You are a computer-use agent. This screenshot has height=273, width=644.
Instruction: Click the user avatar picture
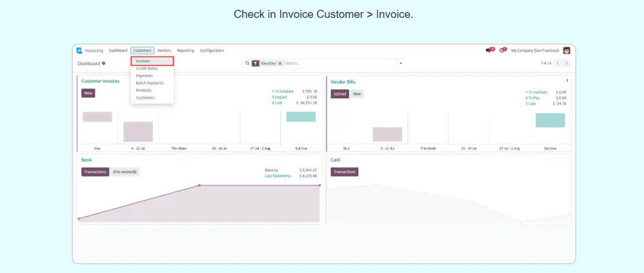pyautogui.click(x=567, y=51)
